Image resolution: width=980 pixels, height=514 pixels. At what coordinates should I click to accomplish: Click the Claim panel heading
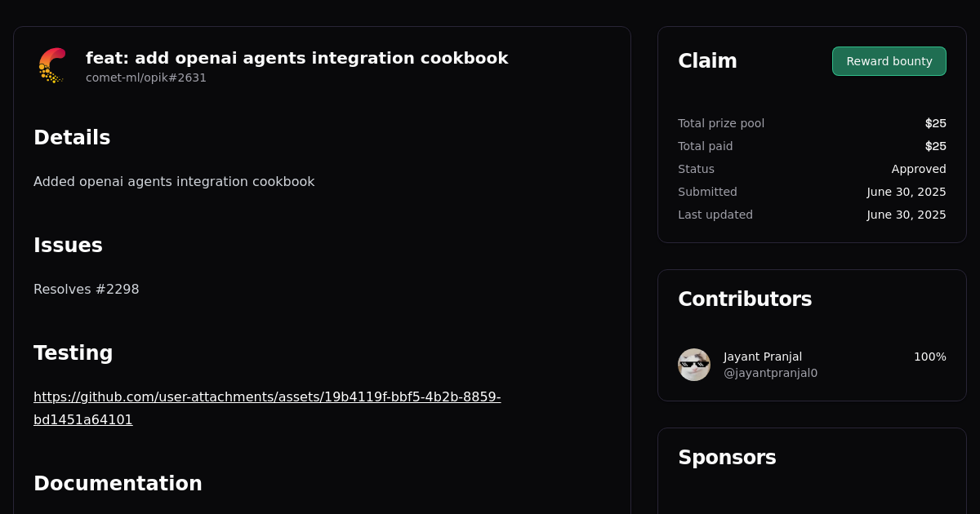707,60
